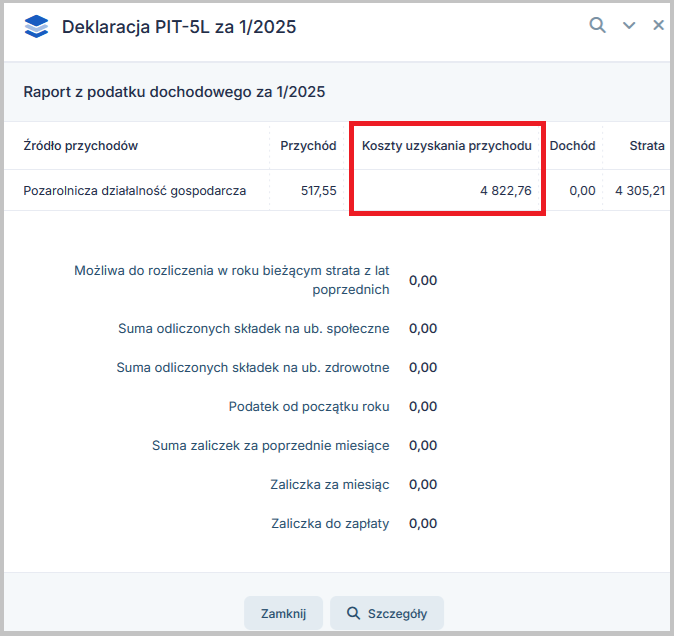This screenshot has height=636, width=674.
Task: Select the Dochód column header
Action: [572, 146]
